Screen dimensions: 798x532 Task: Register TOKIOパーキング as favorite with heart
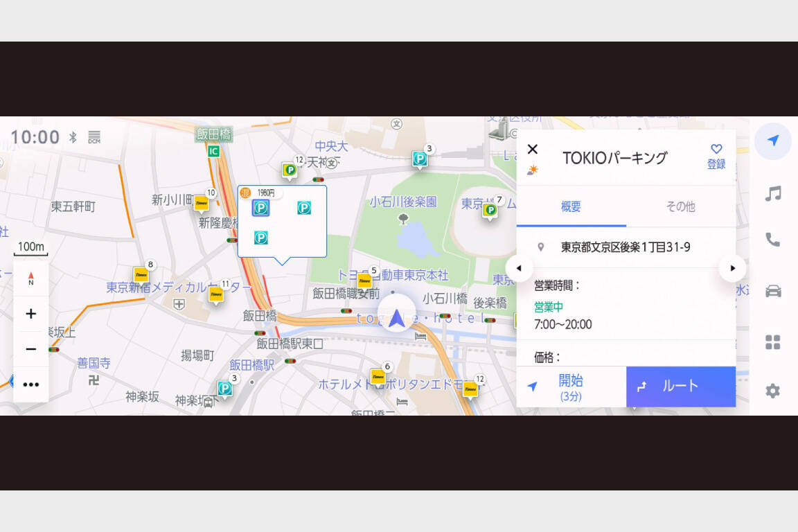(x=716, y=157)
